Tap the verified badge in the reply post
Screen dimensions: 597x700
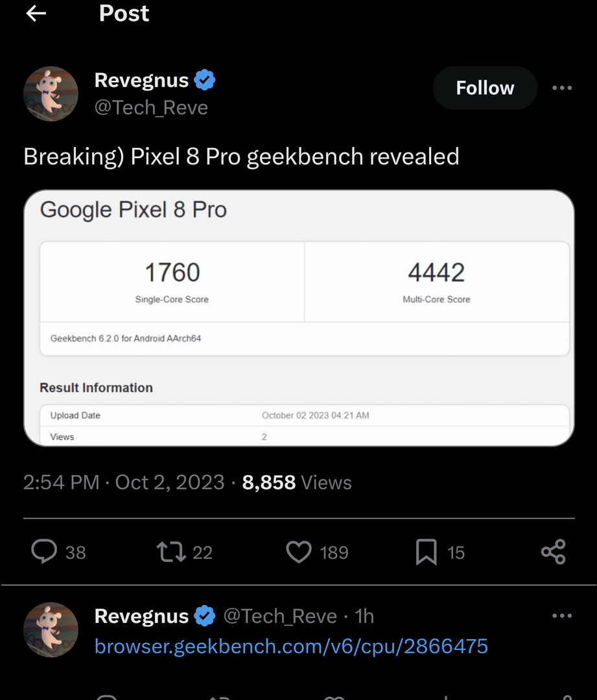(x=205, y=616)
